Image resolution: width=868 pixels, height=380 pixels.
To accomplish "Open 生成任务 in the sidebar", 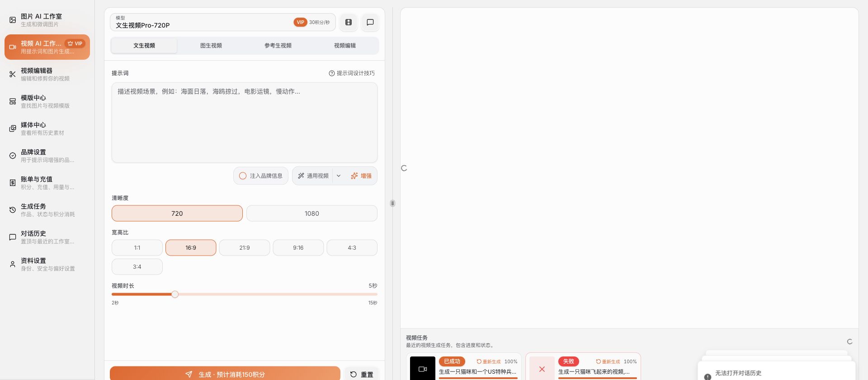I will point(47,210).
